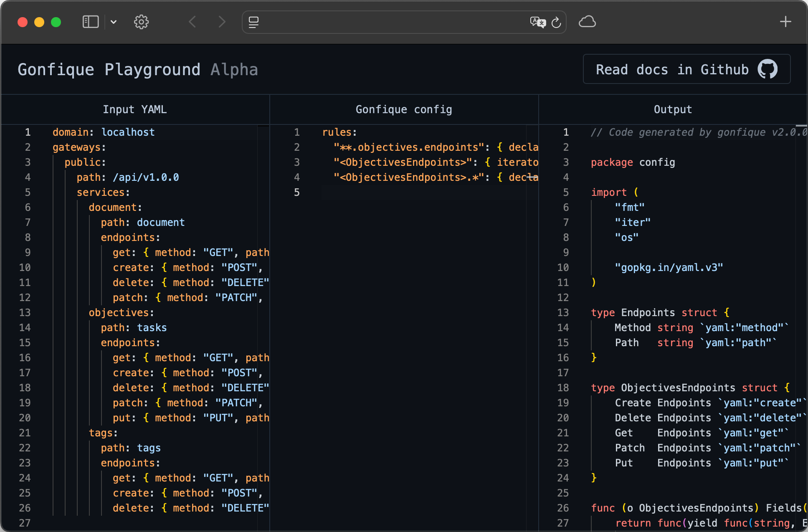Click the 'path: tags' line

click(131, 448)
